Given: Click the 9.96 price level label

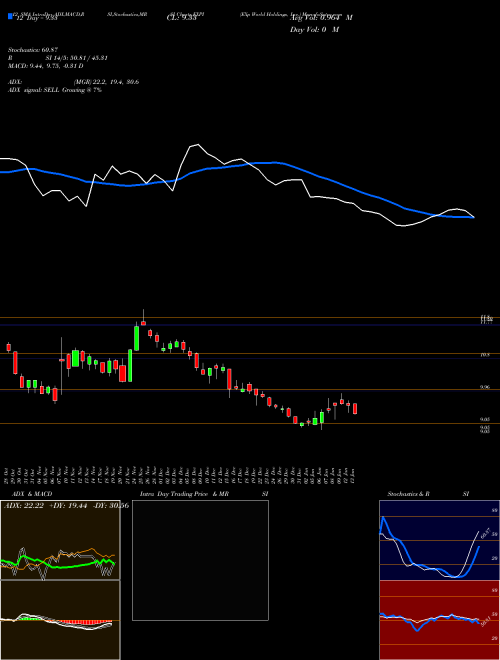Looking at the screenshot, I should pos(485,387).
